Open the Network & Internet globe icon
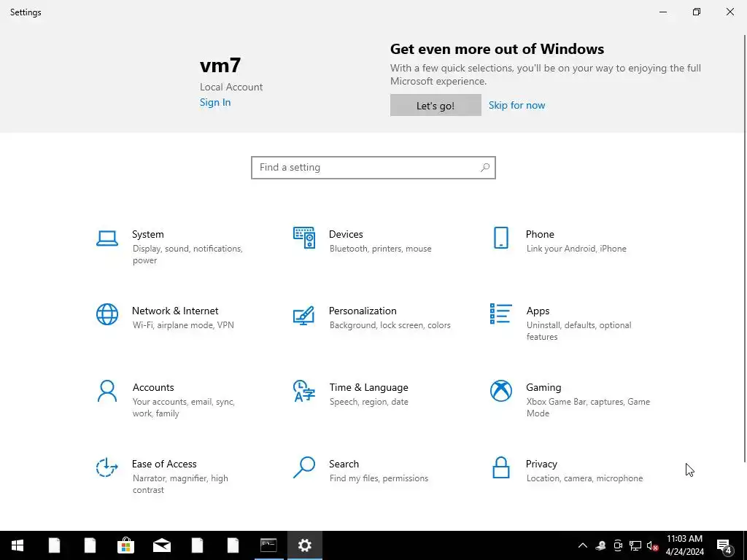Screen dimensions: 747x560 [107, 314]
